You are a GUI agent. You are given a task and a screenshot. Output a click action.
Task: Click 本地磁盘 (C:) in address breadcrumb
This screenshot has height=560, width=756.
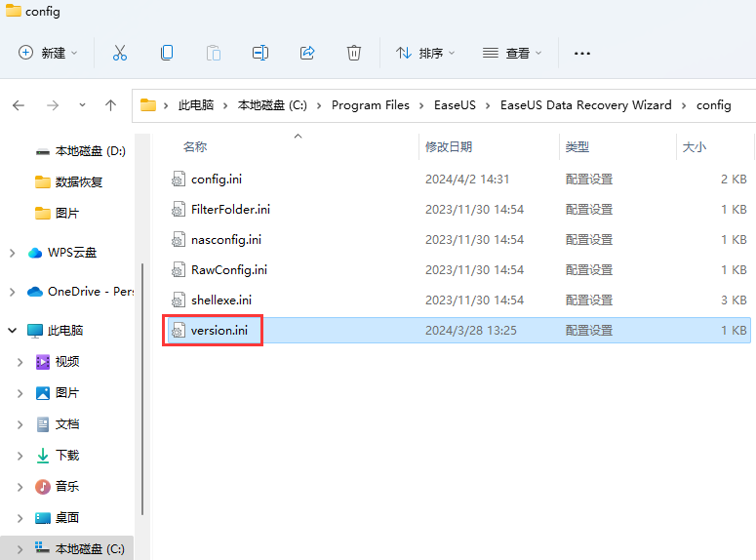click(272, 105)
